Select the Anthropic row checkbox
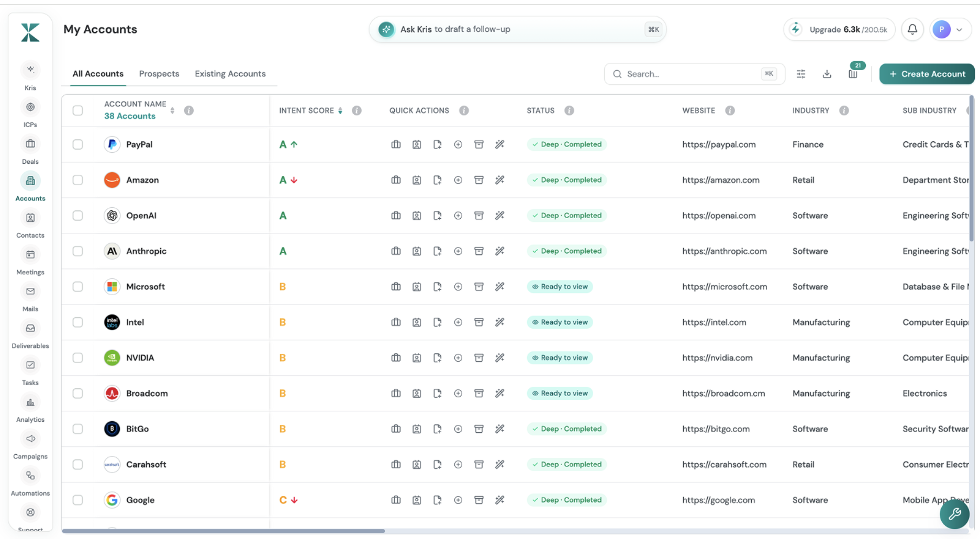The width and height of the screenshot is (980, 539). point(78,251)
